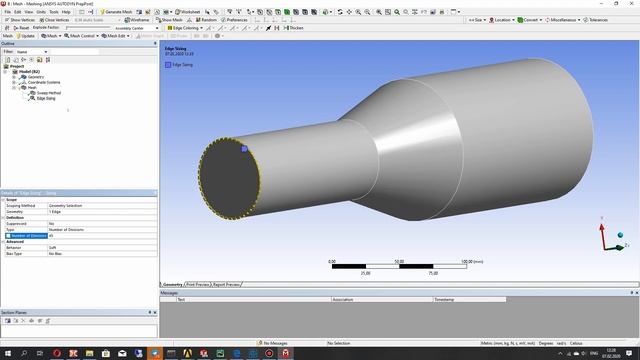This screenshot has width=640, height=360.
Task: Open the Help menu
Action: [x=66, y=12]
